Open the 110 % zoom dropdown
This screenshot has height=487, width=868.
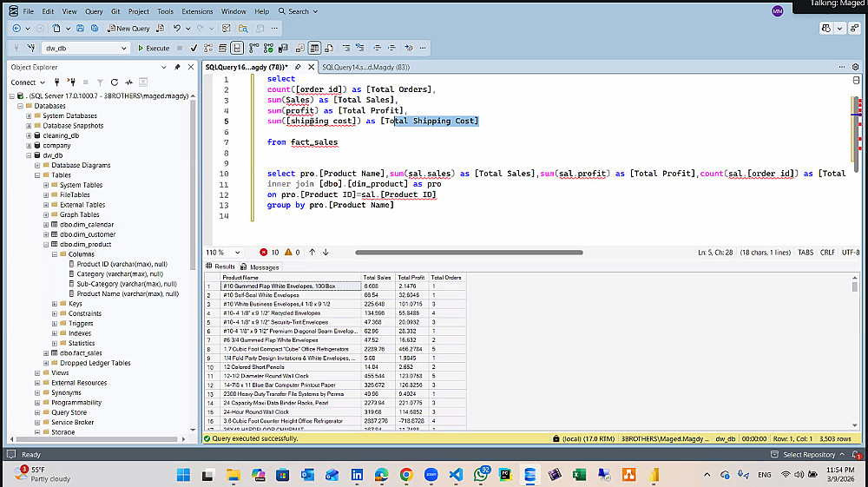[x=240, y=253]
